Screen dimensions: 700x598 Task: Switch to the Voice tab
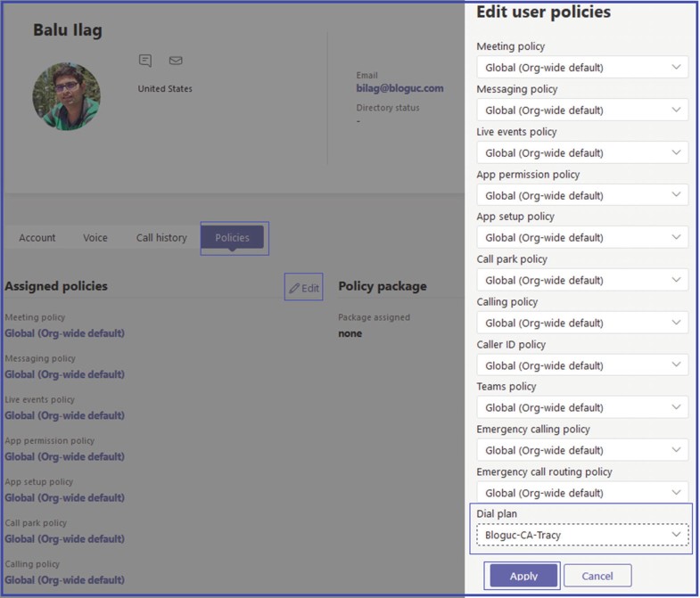95,238
